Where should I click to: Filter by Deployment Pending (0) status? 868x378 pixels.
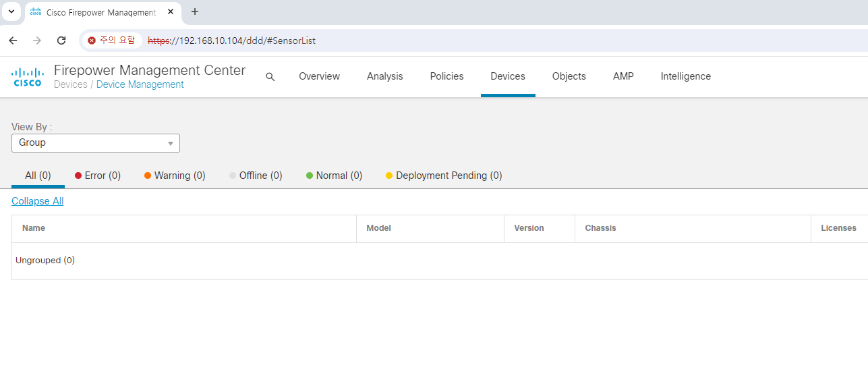(x=444, y=175)
